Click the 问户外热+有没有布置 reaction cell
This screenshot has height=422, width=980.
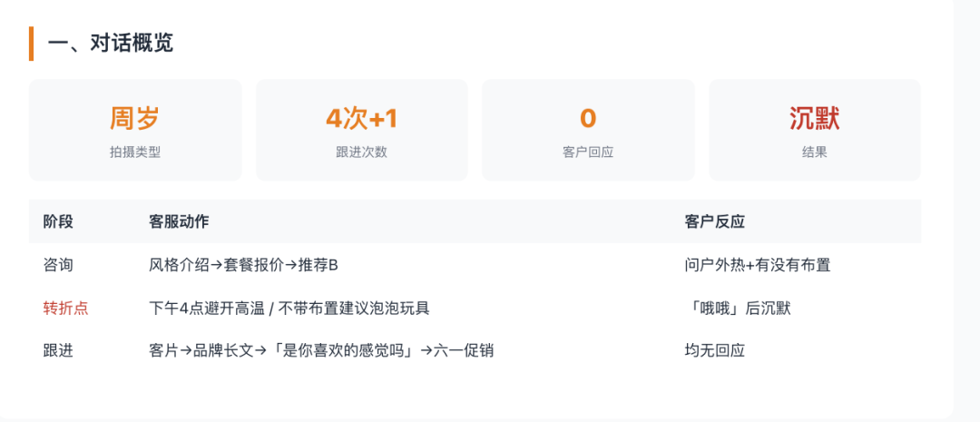(758, 265)
